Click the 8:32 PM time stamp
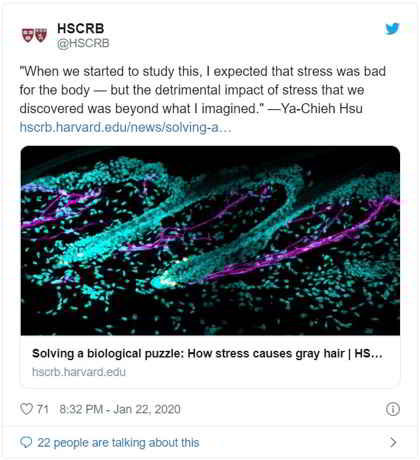 coord(81,409)
